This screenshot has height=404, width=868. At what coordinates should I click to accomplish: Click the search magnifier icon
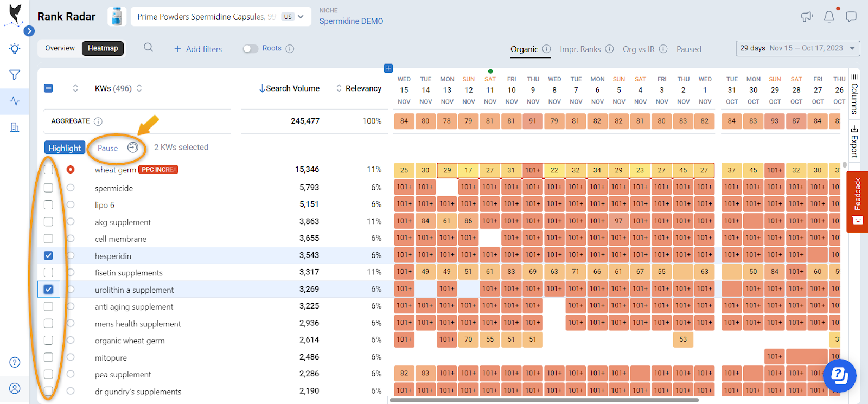click(x=148, y=47)
